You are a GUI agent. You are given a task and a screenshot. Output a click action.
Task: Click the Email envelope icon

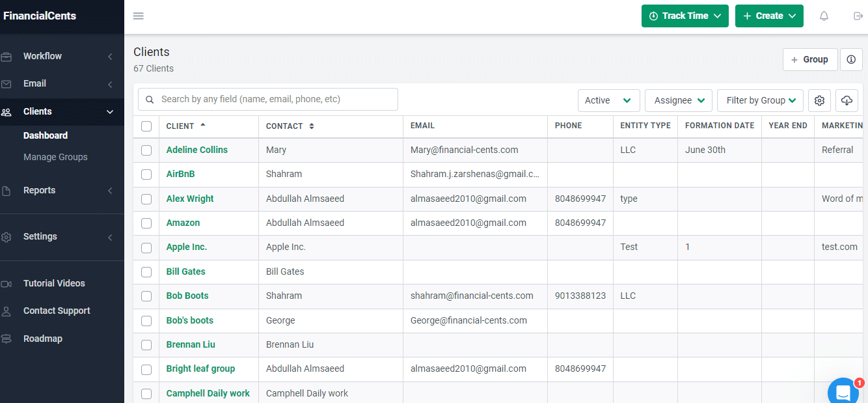(7, 84)
